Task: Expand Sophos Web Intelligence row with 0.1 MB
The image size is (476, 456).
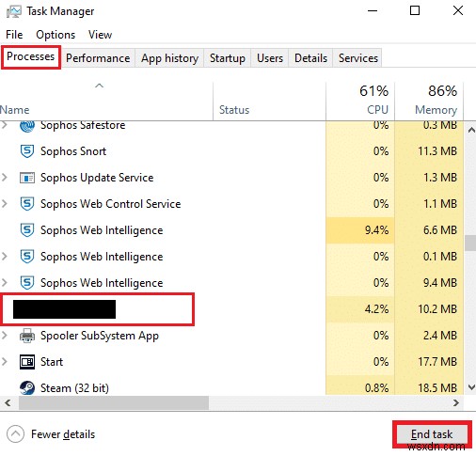Action: [5, 257]
